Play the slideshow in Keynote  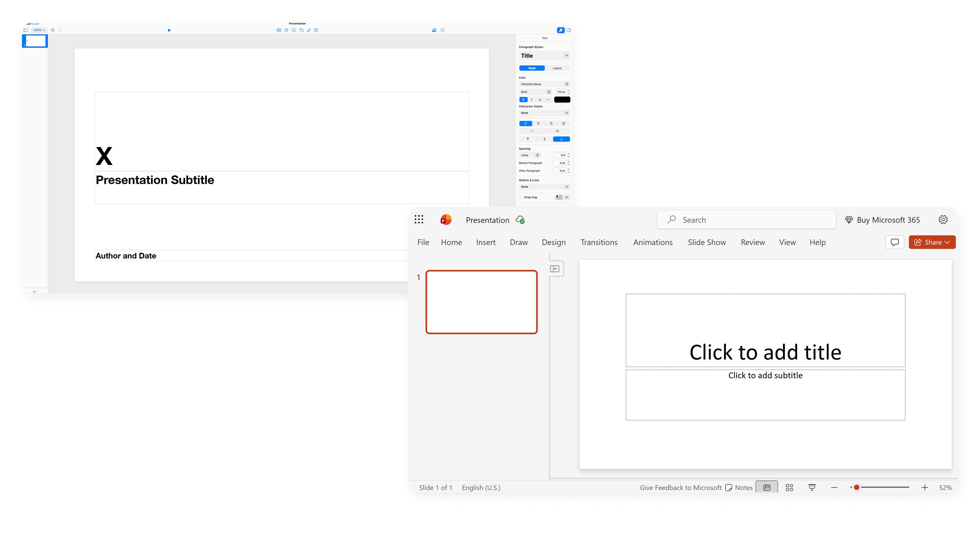(x=169, y=30)
